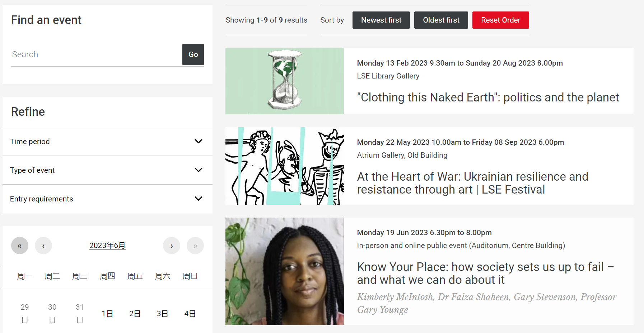Open 'Clothing this Naked Earth' event title

tap(488, 97)
